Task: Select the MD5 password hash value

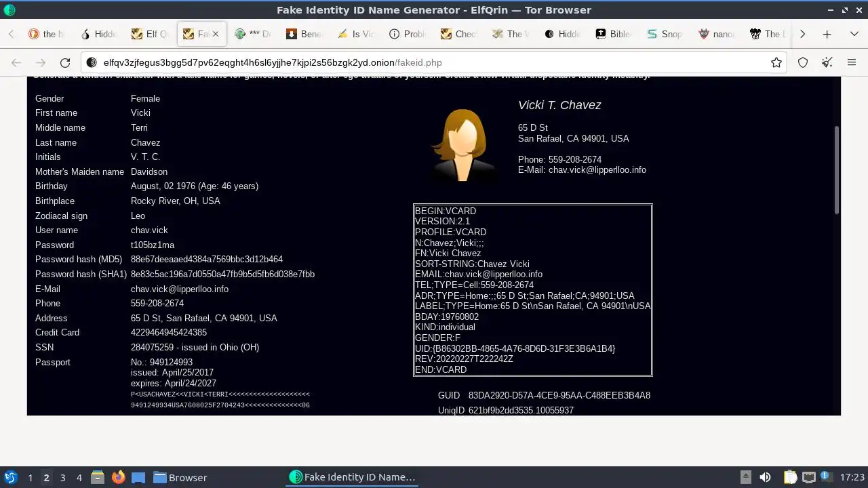Action: (x=207, y=260)
